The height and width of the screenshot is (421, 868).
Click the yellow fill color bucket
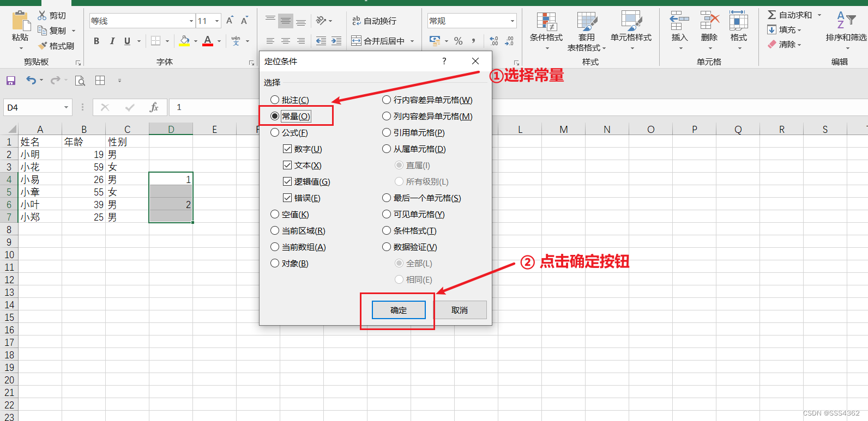184,41
